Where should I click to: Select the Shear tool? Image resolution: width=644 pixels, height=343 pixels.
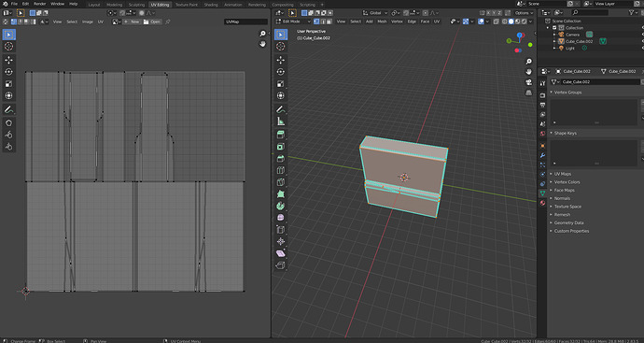281,254
